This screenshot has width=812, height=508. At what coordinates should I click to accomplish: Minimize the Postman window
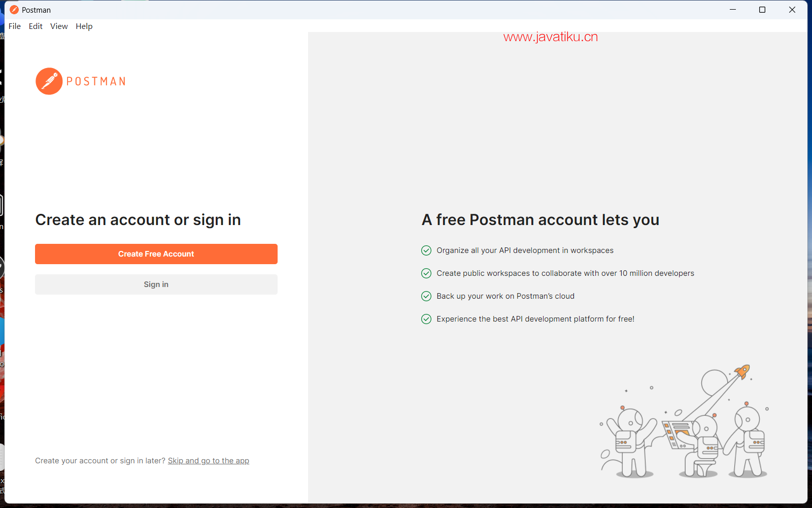point(733,10)
